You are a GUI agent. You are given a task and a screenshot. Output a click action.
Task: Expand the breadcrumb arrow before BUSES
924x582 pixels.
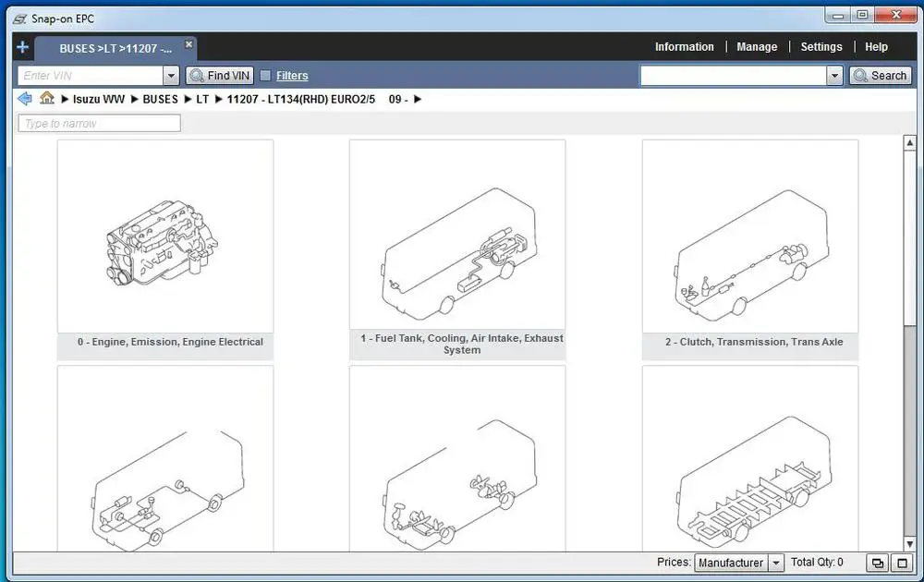click(134, 99)
